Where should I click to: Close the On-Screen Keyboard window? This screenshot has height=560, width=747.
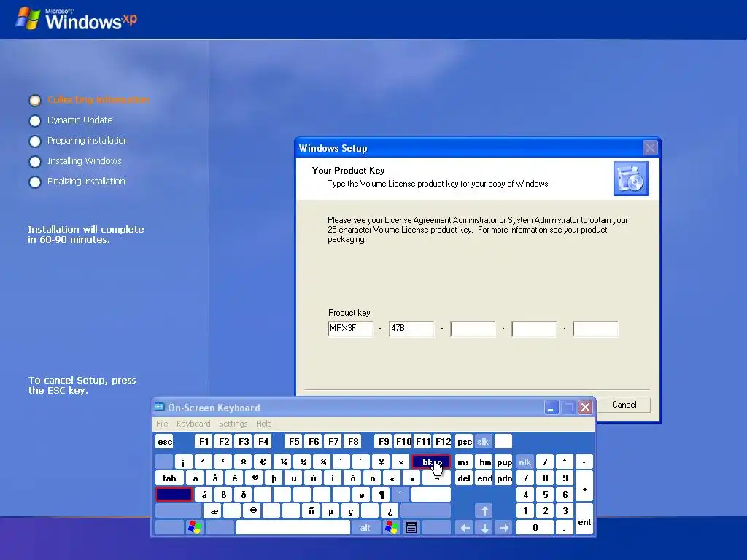click(x=586, y=408)
